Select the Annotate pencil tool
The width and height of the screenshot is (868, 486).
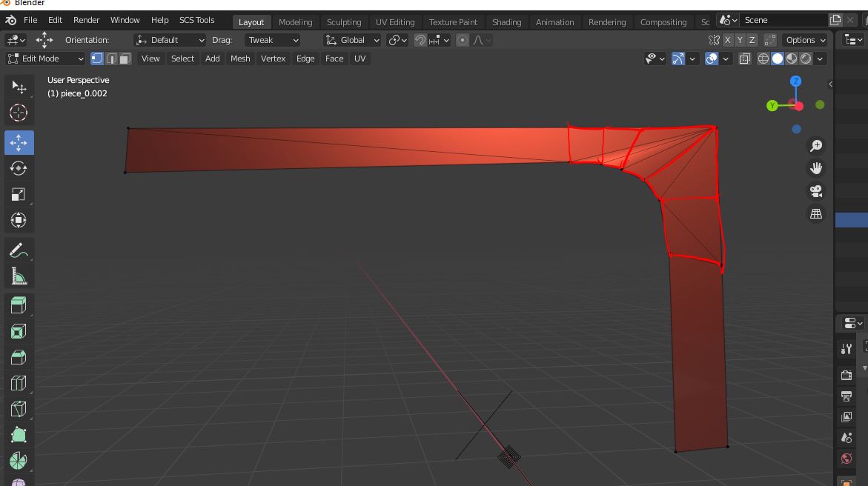pos(19,250)
